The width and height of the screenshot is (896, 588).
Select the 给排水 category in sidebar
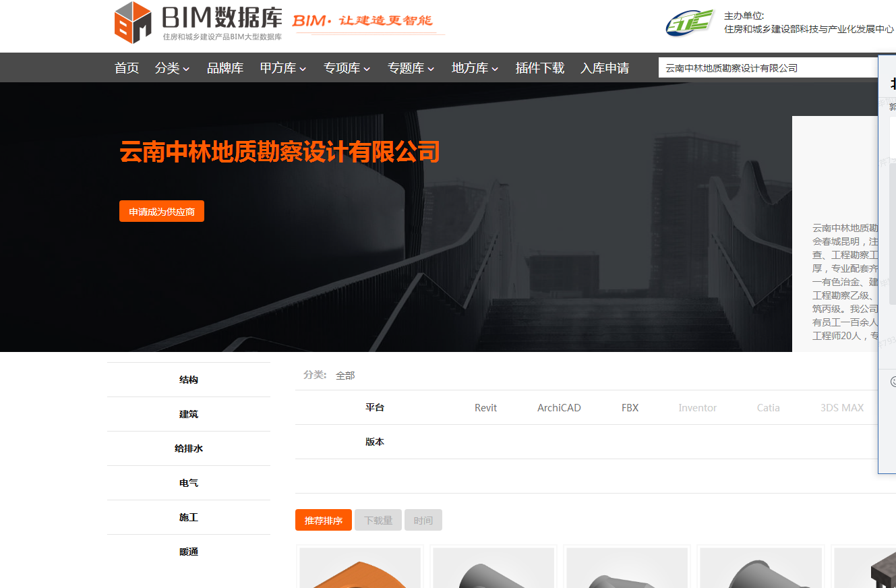tap(189, 448)
